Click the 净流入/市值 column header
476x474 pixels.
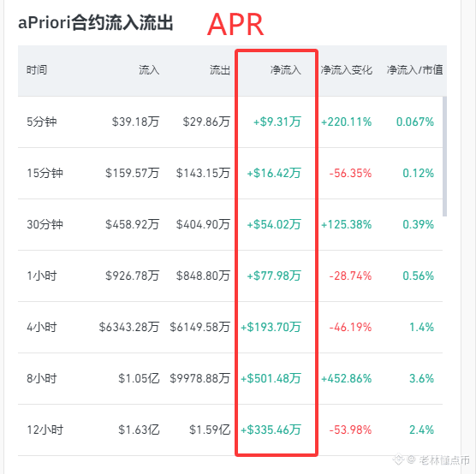point(414,70)
